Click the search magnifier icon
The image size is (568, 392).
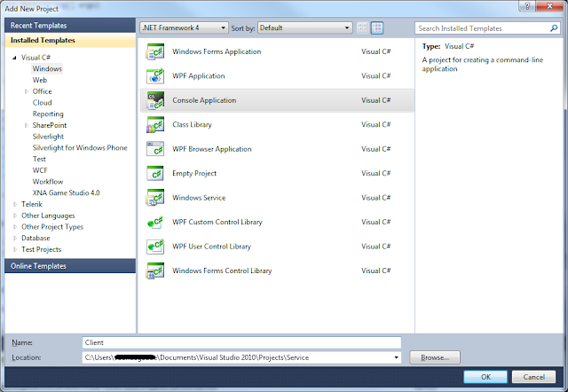[554, 28]
